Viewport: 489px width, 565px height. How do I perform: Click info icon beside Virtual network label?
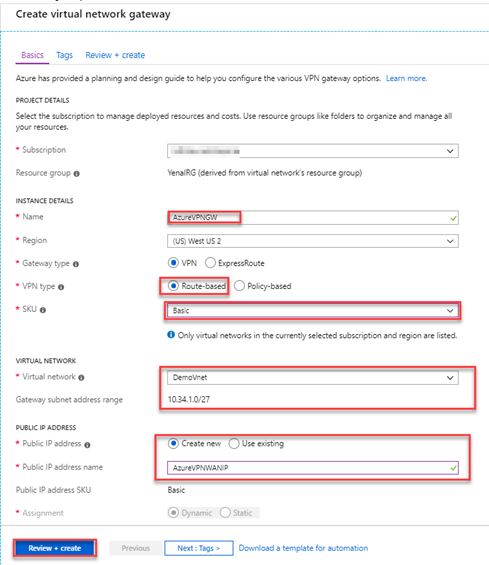tap(81, 378)
